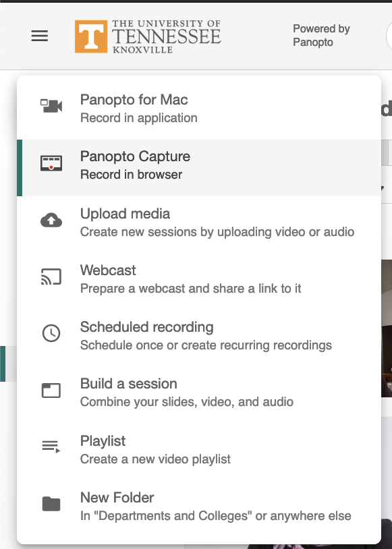Click the Webcast cast icon
This screenshot has width=392, height=549.
(x=51, y=277)
